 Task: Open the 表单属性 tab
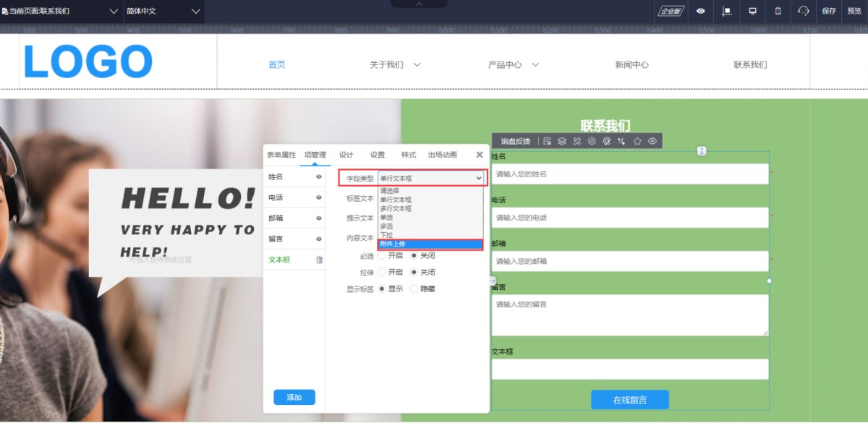click(x=281, y=155)
